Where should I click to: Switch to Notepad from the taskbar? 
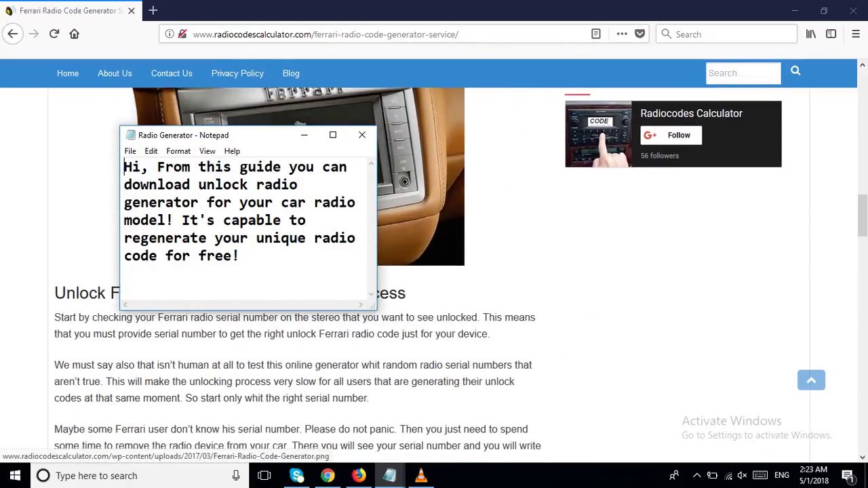click(390, 476)
